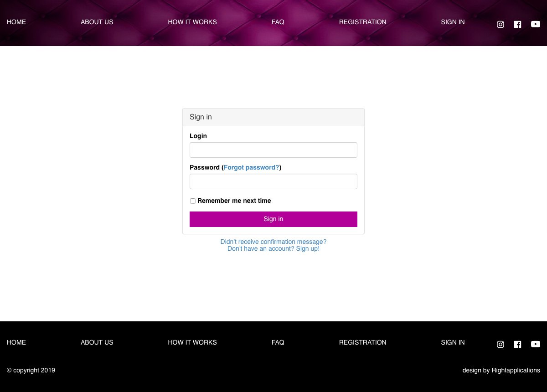Viewport: 547px width, 392px height.
Task: Focus the Login input field
Action: (x=273, y=150)
